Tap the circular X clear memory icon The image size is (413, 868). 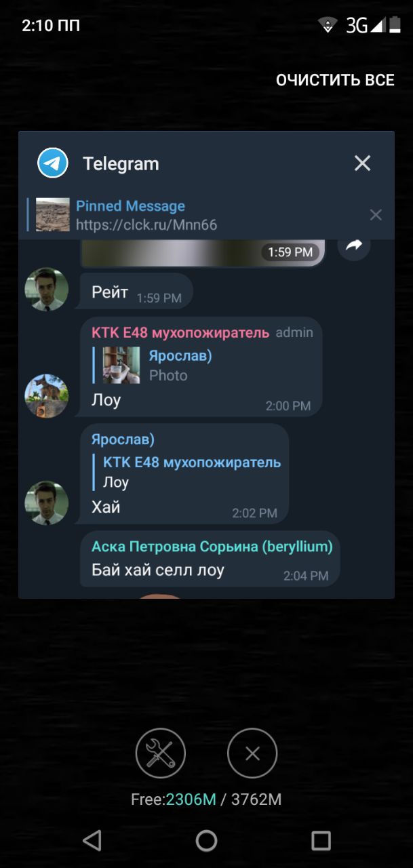(x=252, y=753)
